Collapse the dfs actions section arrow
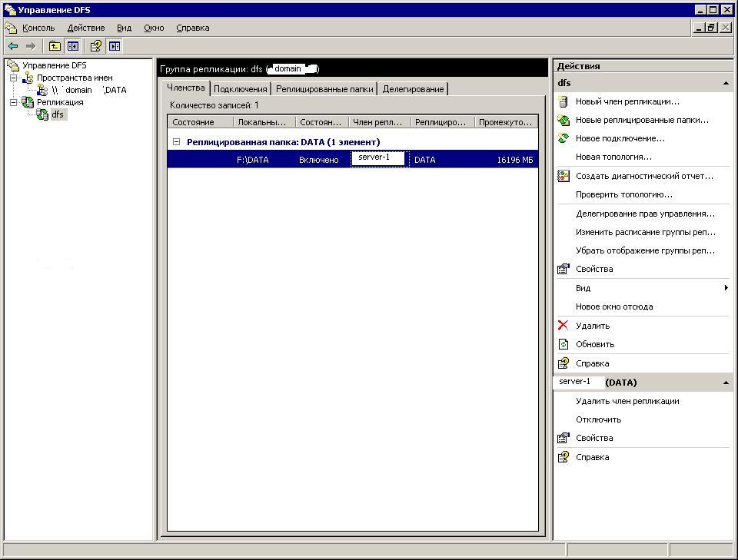 (x=726, y=83)
